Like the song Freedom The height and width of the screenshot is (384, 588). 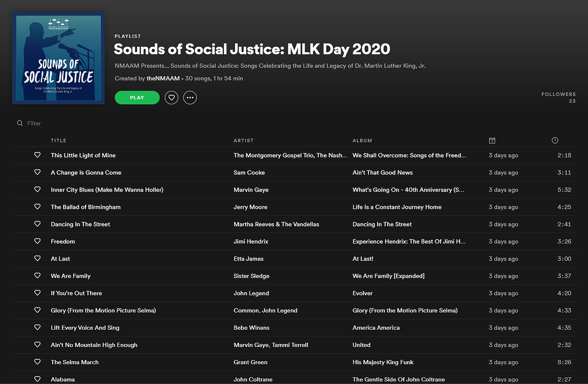point(37,241)
